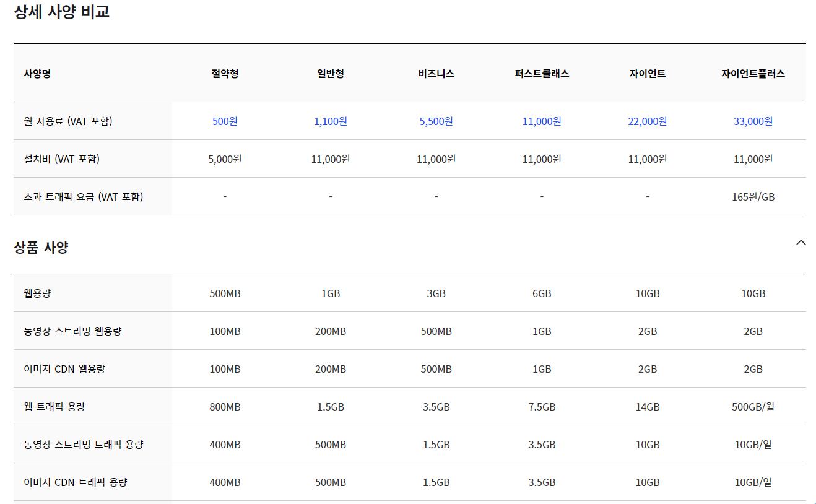Open the 5,500원 monthly fee price

[x=436, y=121]
